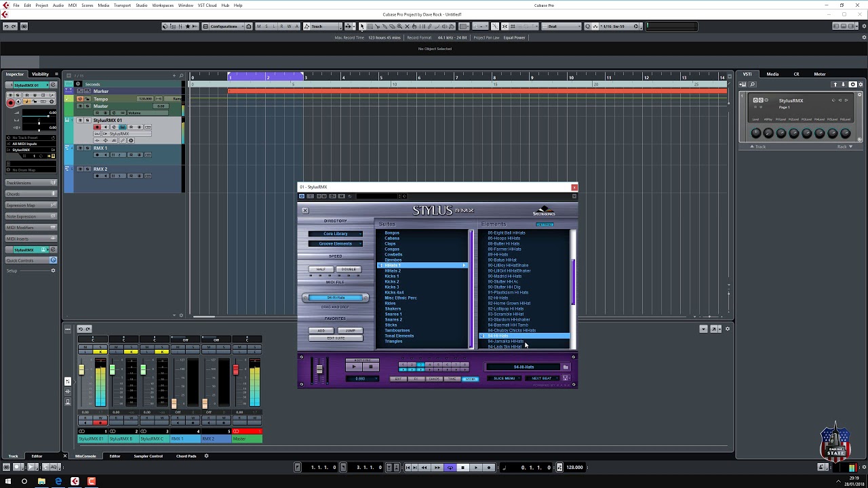Click the StylusRMX 01 channel fader in MixConsole
The width and height of the screenshot is (868, 488).
pyautogui.click(x=81, y=369)
